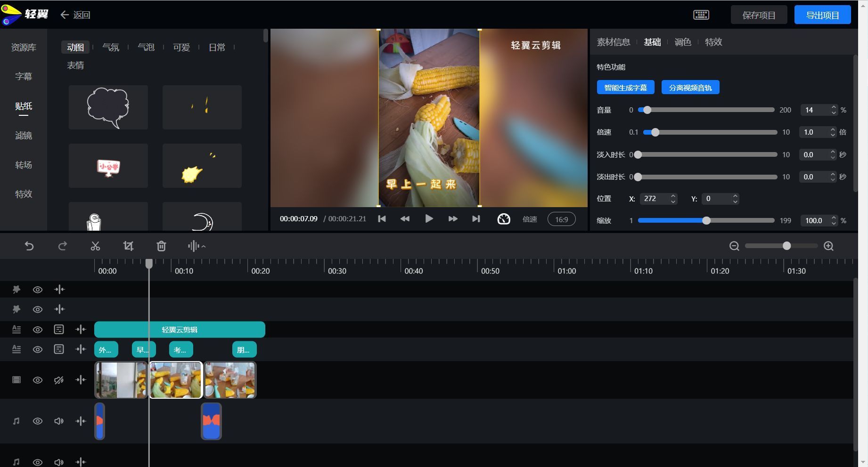Click the redo icon above the timeline
This screenshot has width=868, height=467.
click(62, 246)
